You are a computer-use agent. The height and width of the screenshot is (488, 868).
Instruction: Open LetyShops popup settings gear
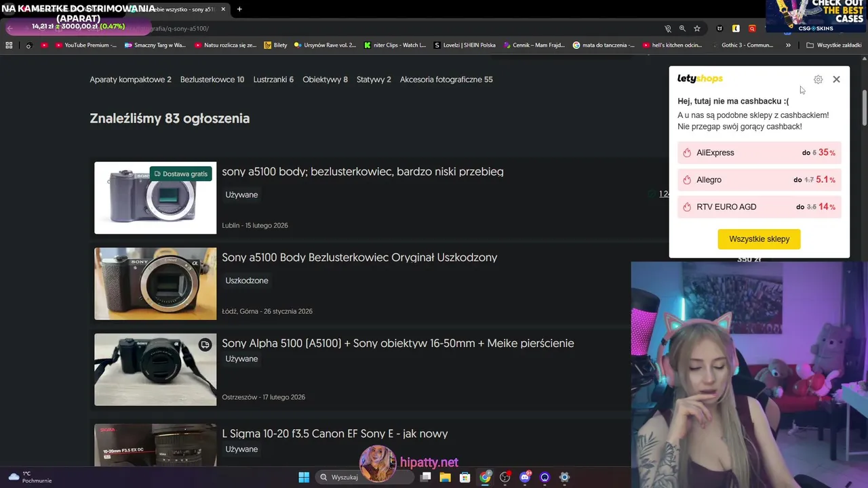(x=818, y=79)
